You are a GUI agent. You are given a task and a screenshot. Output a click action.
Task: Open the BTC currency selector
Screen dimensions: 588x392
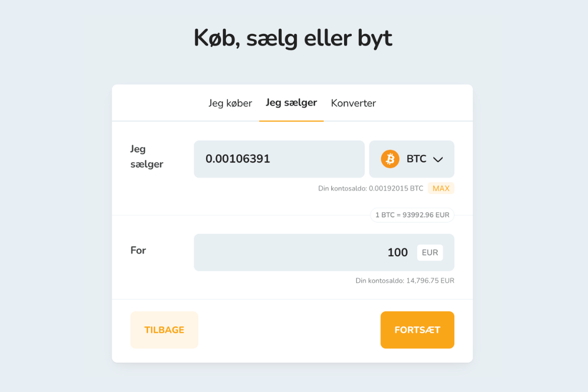pos(412,159)
